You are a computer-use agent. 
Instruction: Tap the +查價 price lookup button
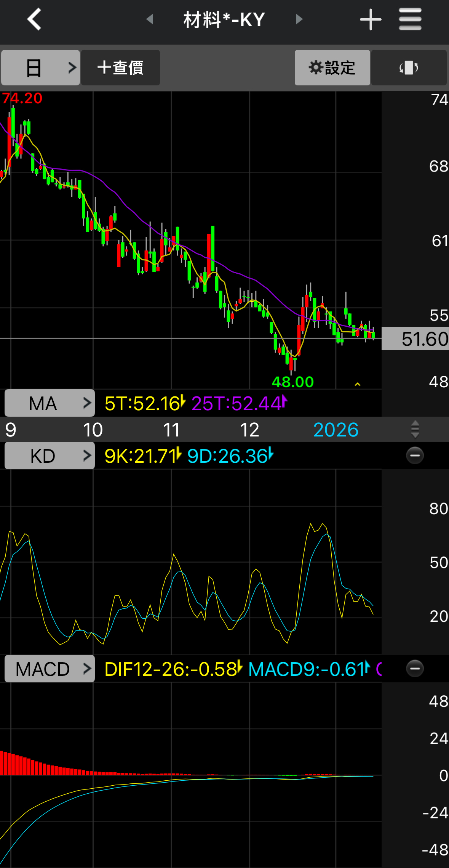click(x=120, y=68)
